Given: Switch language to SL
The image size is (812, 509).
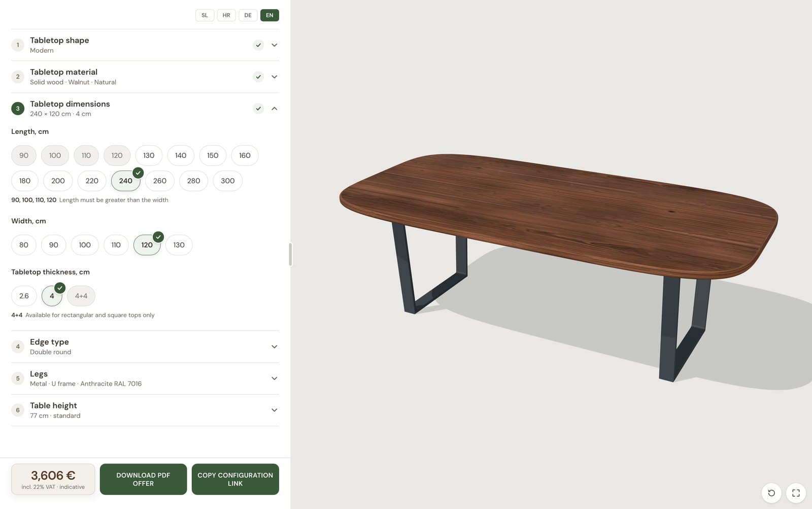Looking at the screenshot, I should [x=205, y=15].
